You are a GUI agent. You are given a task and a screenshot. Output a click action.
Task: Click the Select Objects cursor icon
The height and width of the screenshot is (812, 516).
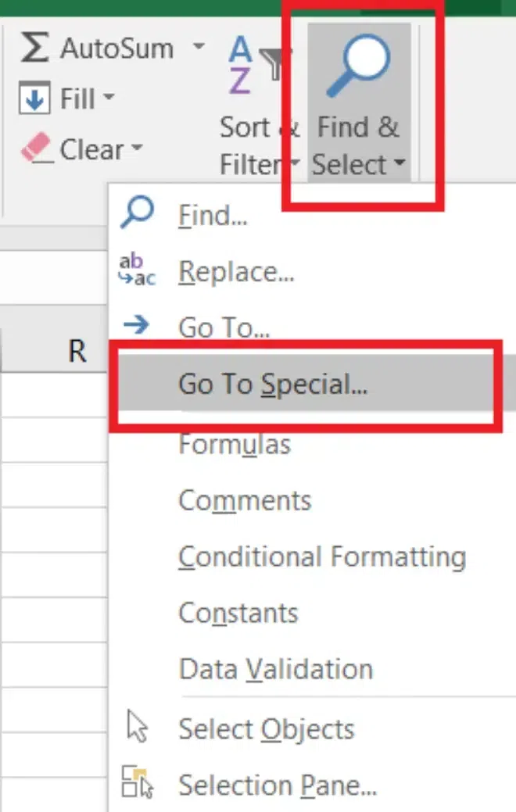138,727
